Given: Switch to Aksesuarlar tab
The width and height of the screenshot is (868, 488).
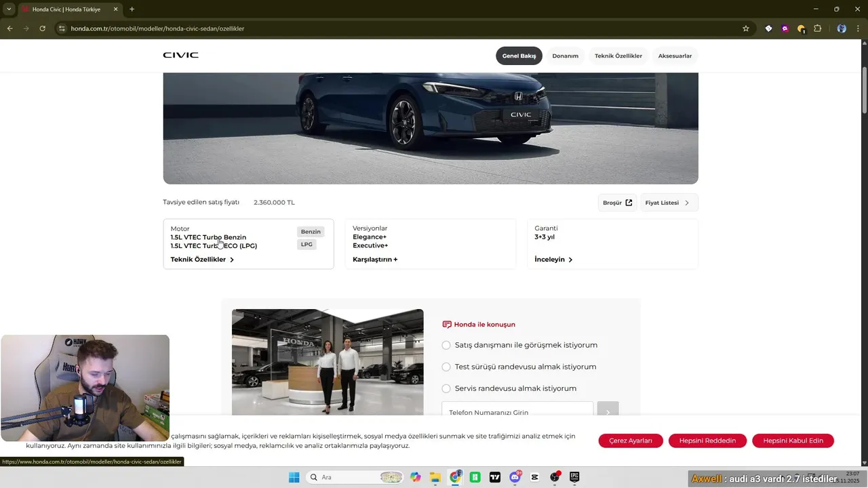Looking at the screenshot, I should pos(675,56).
